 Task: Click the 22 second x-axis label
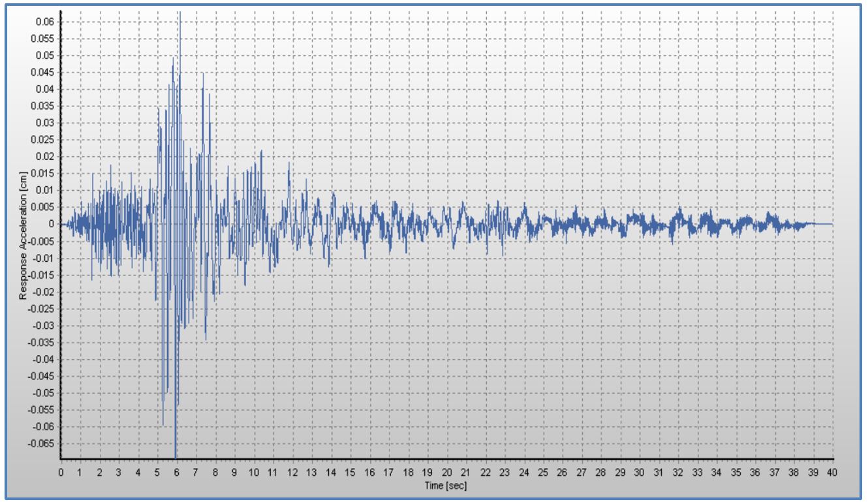486,472
